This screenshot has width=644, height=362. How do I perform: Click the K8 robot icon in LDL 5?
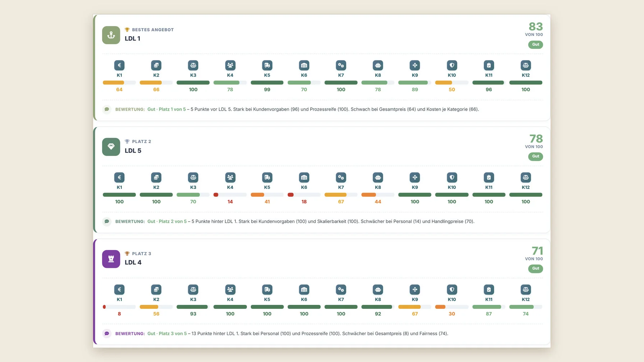pyautogui.click(x=378, y=177)
